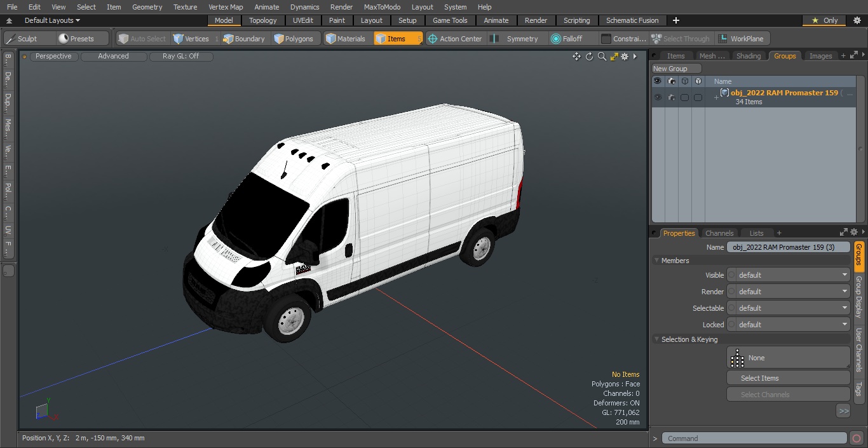The image size is (868, 448).
Task: Click the Properties panel settings gear
Action: (854, 233)
